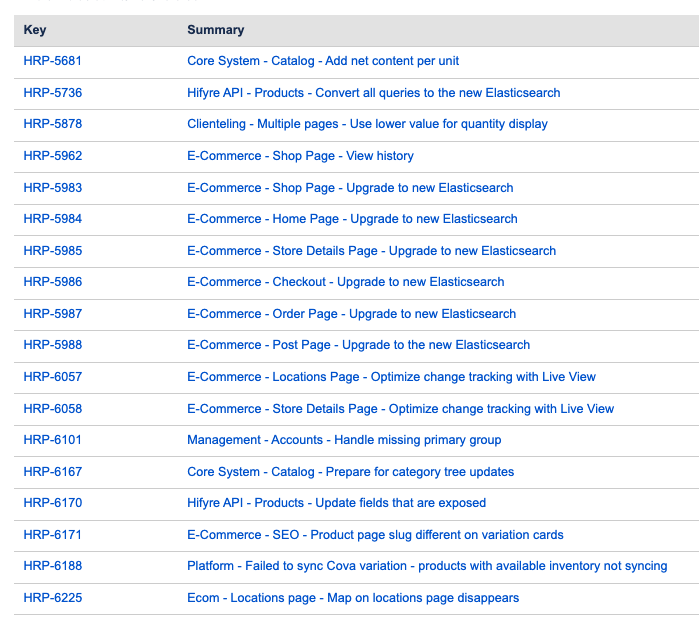The width and height of the screenshot is (699, 631).
Task: Open HRP-5983 key link
Action: tap(52, 188)
